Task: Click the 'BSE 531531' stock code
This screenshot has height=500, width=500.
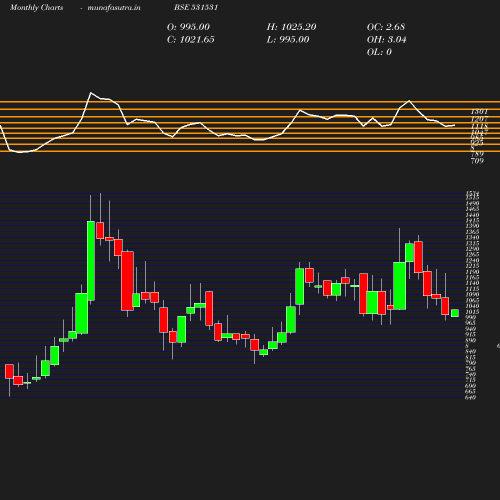Action: click(x=196, y=7)
